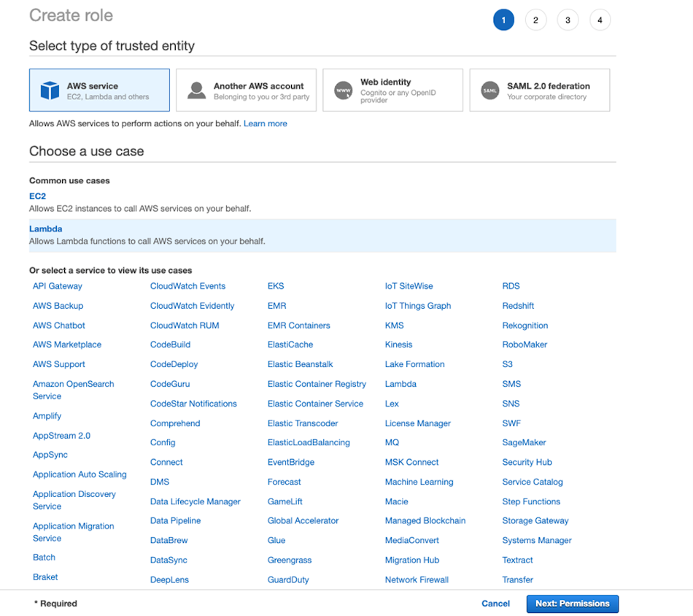Screen dimensions: 693x616
Task: Pick DMS service
Action: (160, 482)
